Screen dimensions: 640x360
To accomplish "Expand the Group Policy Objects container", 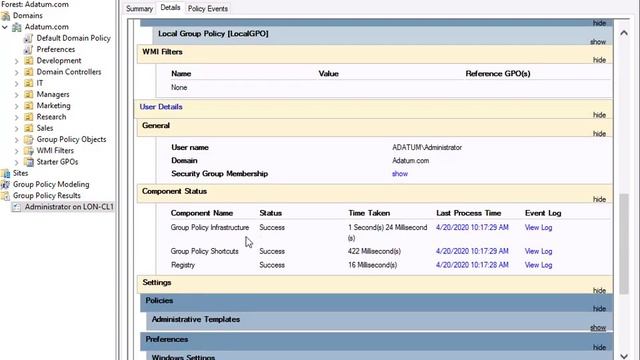I will (x=16, y=140).
